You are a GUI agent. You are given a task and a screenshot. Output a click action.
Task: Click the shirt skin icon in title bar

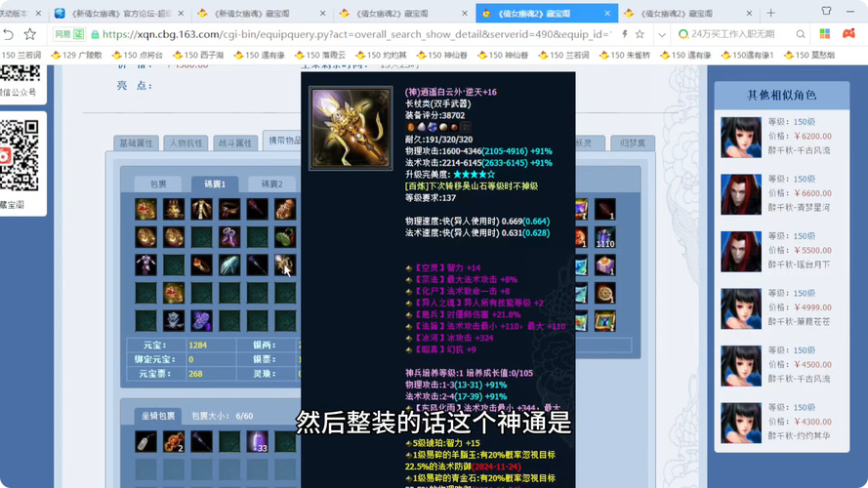(x=826, y=11)
